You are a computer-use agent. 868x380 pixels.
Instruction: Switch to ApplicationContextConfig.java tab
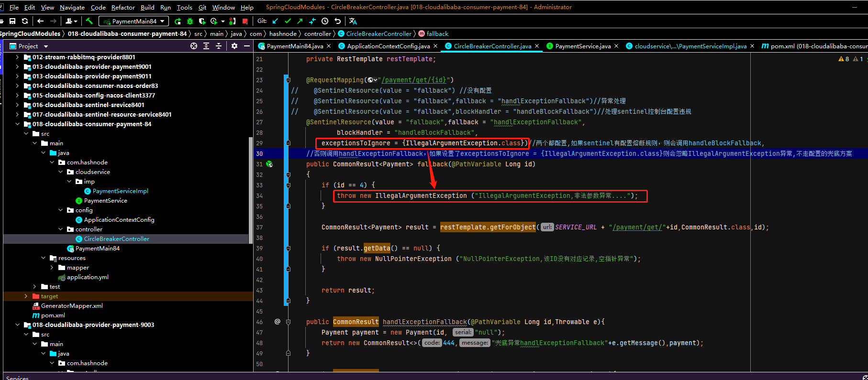pyautogui.click(x=388, y=46)
